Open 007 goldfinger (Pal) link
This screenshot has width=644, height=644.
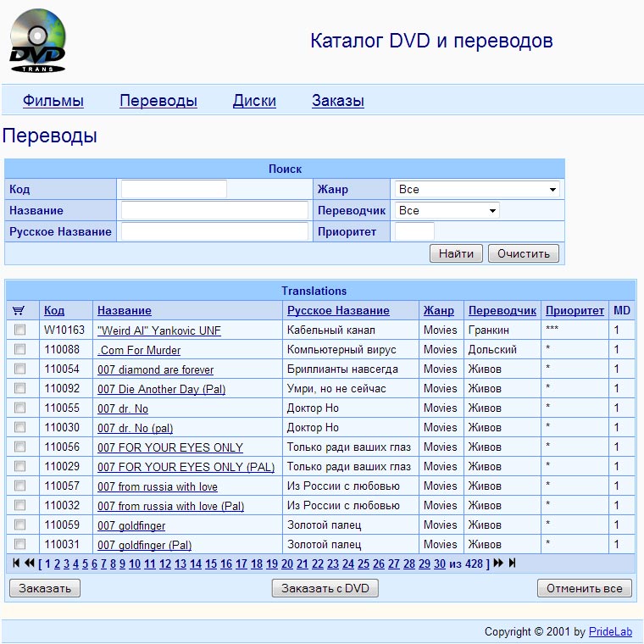(144, 545)
